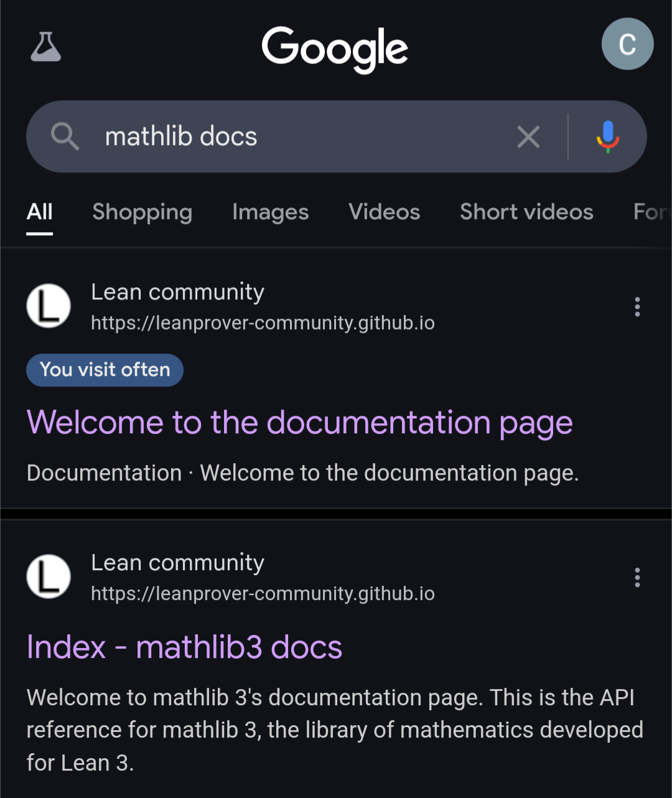Tap the Google logo
672x798 pixels.
tap(335, 49)
